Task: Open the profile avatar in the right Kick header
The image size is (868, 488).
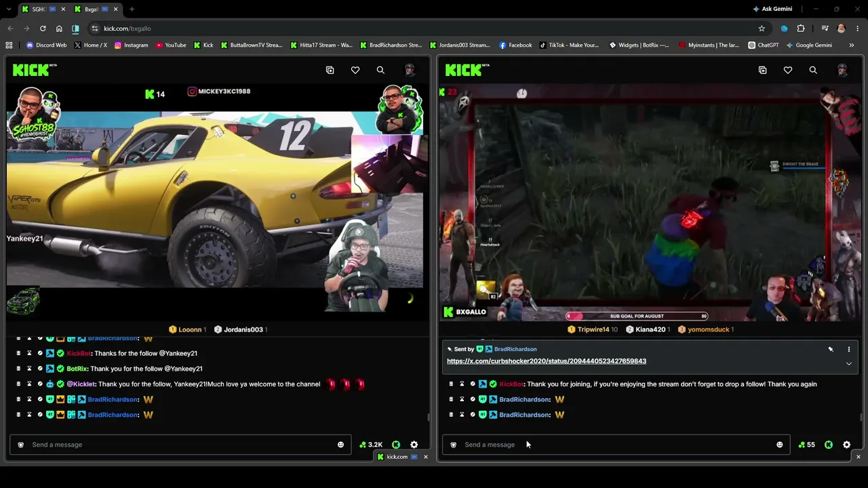Action: click(x=842, y=70)
